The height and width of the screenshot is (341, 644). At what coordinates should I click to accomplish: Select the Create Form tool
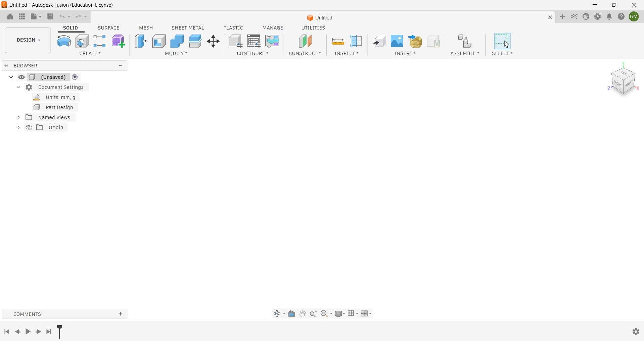coord(119,41)
